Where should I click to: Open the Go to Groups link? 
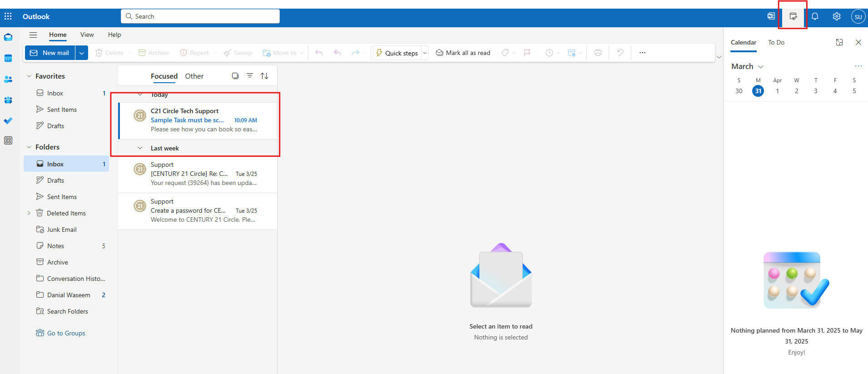tap(66, 333)
